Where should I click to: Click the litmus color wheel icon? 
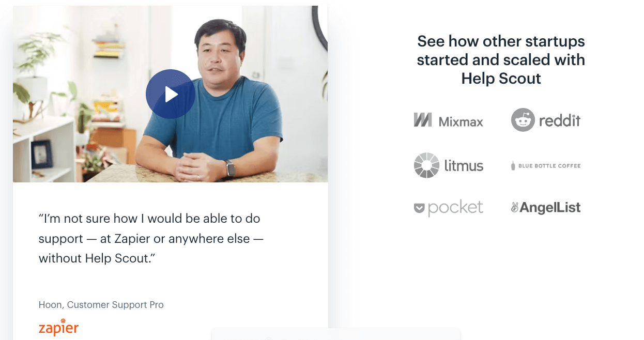pos(426,165)
